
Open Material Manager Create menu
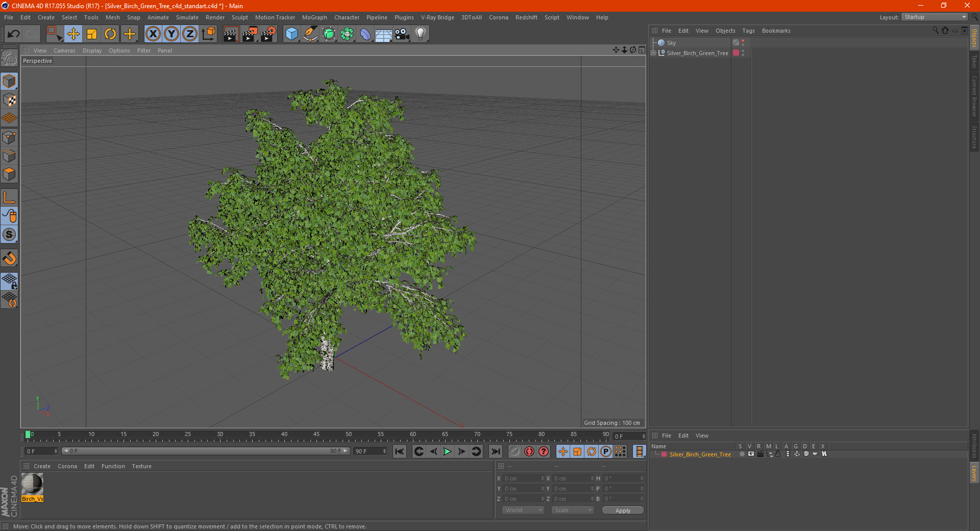[42, 466]
